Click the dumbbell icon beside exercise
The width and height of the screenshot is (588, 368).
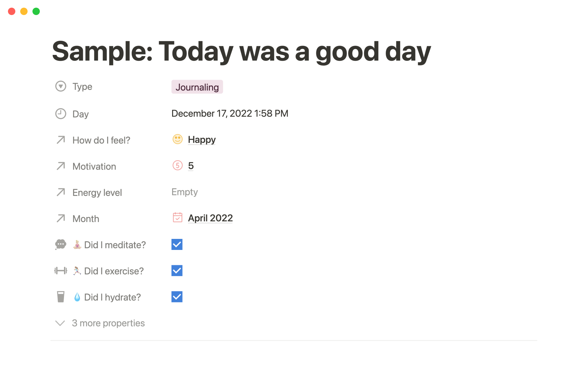tap(61, 271)
